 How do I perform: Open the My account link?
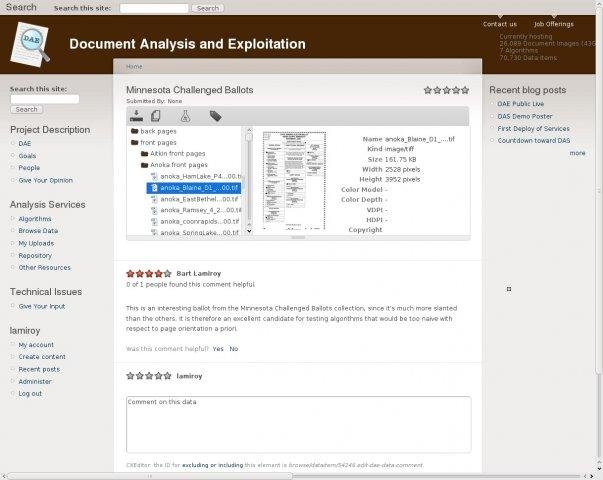click(36, 345)
